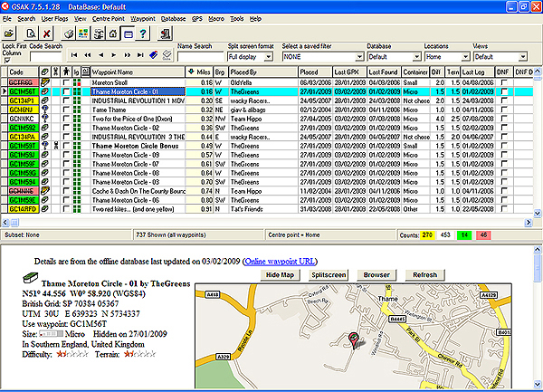This screenshot has height=392, width=543.
Task: Sort by the Container column header
Action: point(415,72)
